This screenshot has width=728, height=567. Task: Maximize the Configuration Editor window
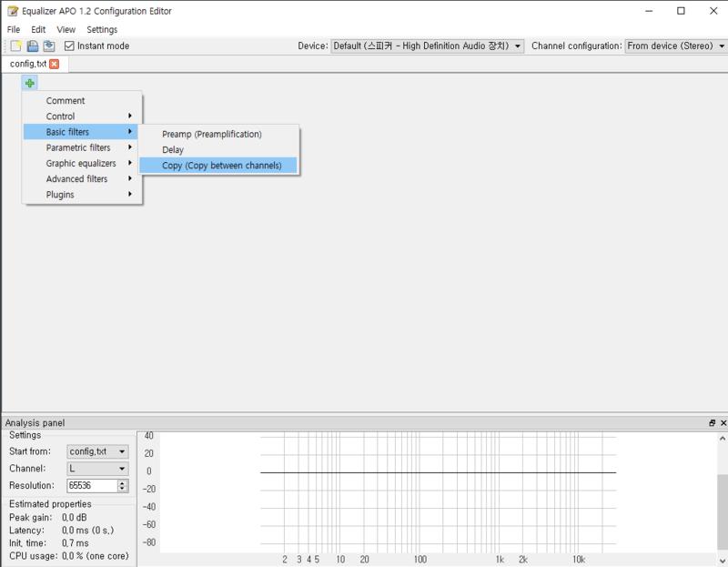pyautogui.click(x=681, y=11)
